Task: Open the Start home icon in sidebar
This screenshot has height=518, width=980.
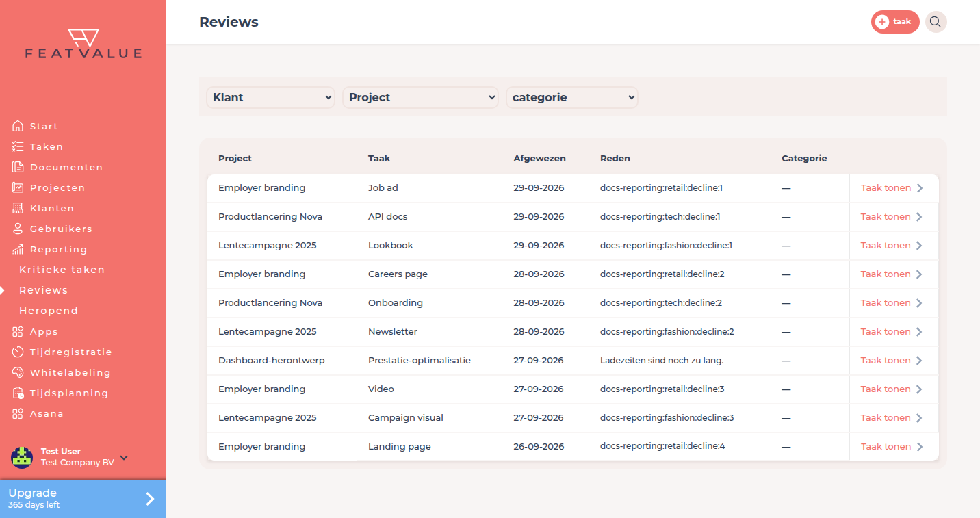Action: click(18, 126)
